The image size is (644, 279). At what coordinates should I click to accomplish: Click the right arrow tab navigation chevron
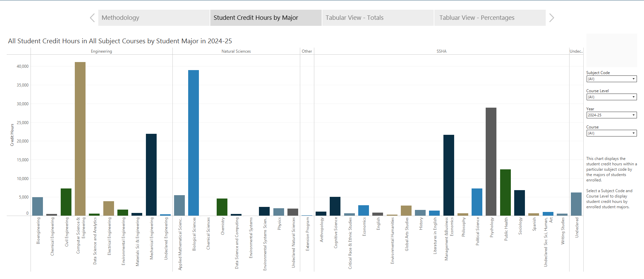pos(551,18)
